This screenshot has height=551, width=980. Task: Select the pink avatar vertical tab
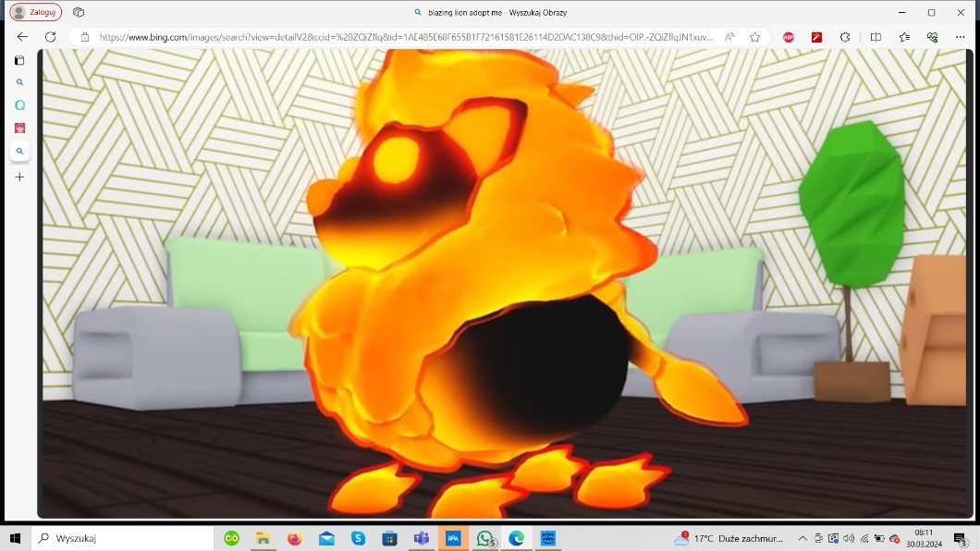tap(19, 128)
